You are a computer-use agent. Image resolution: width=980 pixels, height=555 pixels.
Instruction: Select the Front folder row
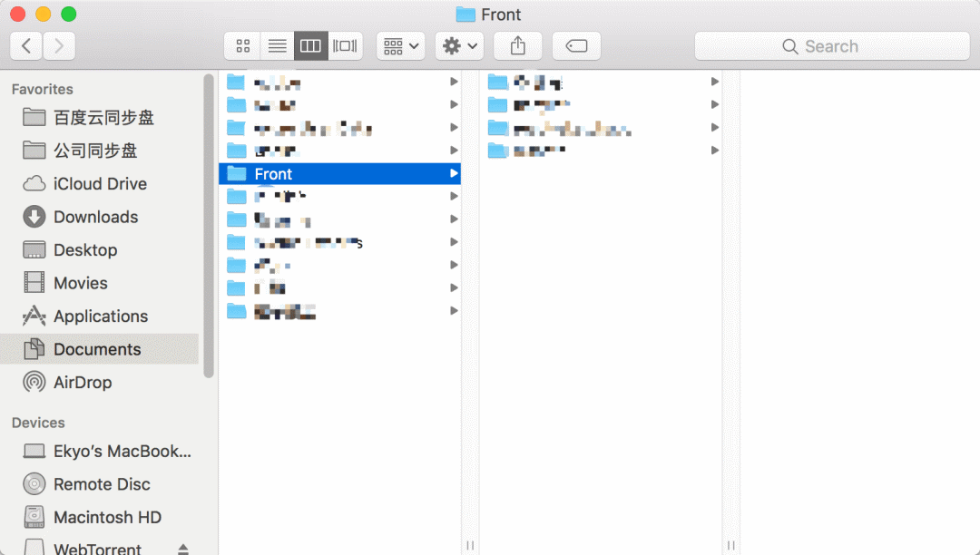coord(339,173)
